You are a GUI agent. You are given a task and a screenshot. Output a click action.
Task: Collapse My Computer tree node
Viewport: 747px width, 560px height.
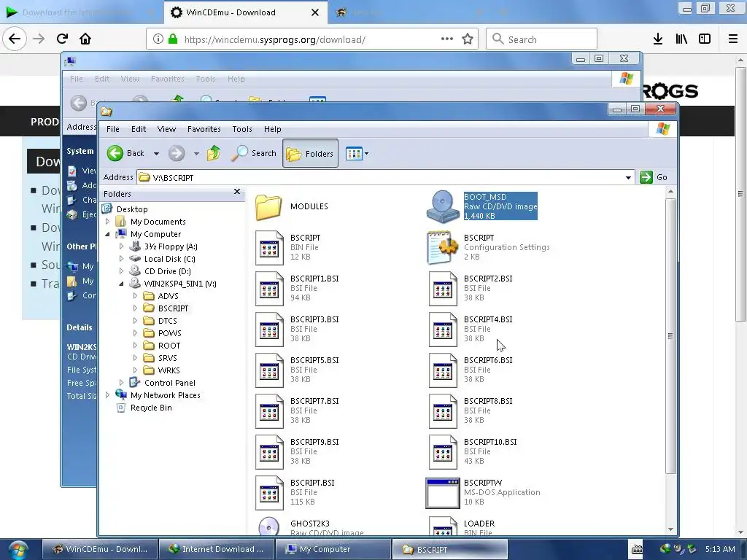click(107, 234)
